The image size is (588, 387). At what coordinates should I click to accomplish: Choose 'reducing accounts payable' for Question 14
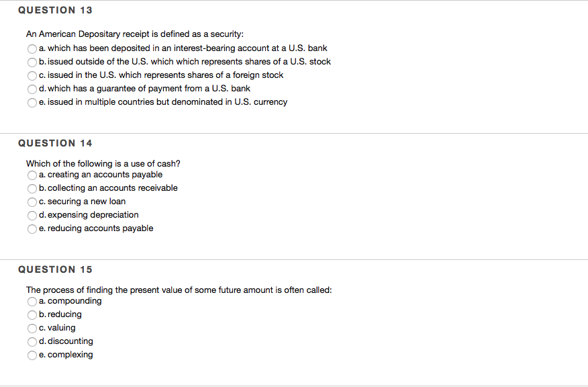click(x=32, y=228)
